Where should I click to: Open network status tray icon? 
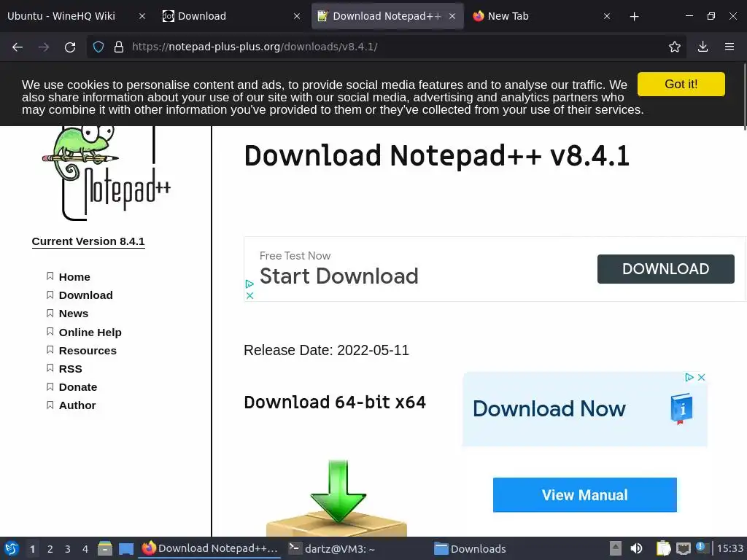(683, 548)
